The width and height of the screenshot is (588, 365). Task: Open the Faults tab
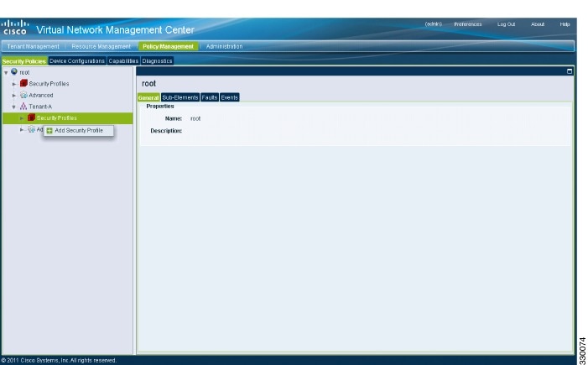[209, 97]
